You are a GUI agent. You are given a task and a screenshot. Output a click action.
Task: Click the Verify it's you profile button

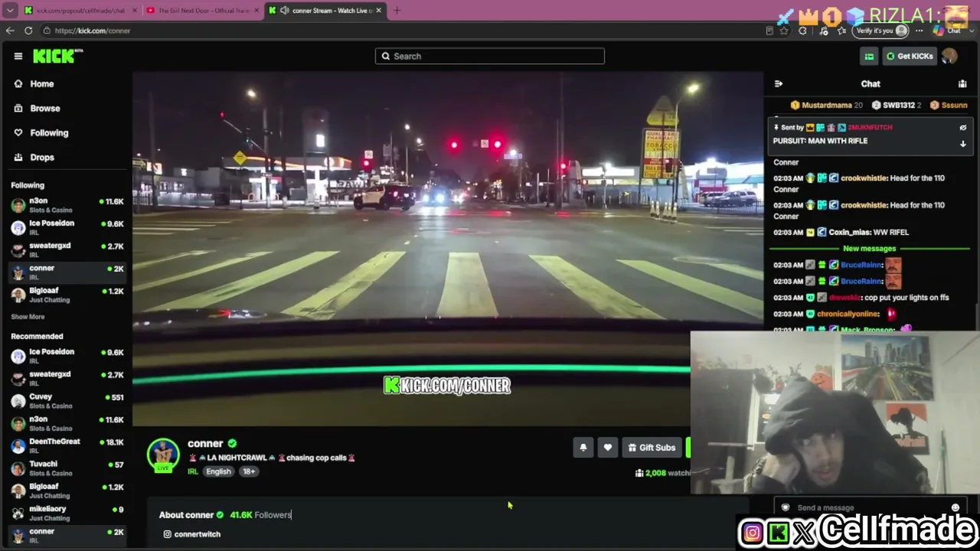[x=881, y=31]
